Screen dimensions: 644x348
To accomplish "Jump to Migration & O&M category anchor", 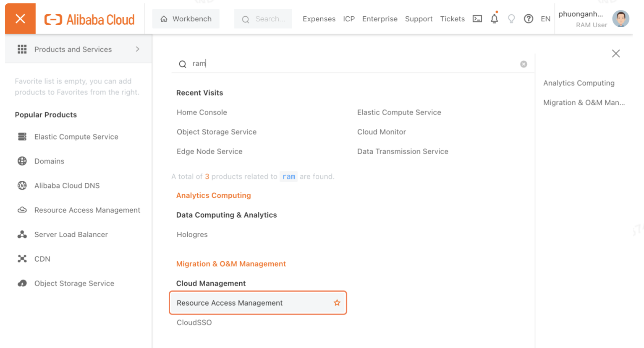I will point(584,103).
